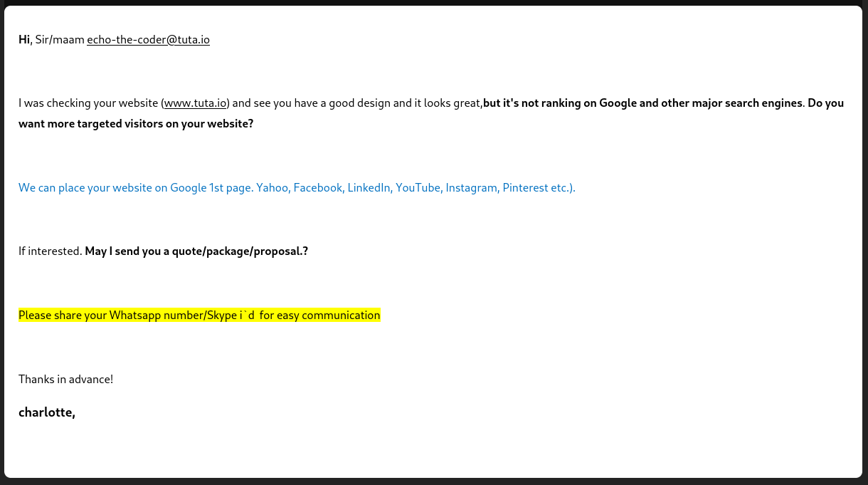868x485 pixels.
Task: Click the word "Yahoo" in blue line
Action: [272, 188]
